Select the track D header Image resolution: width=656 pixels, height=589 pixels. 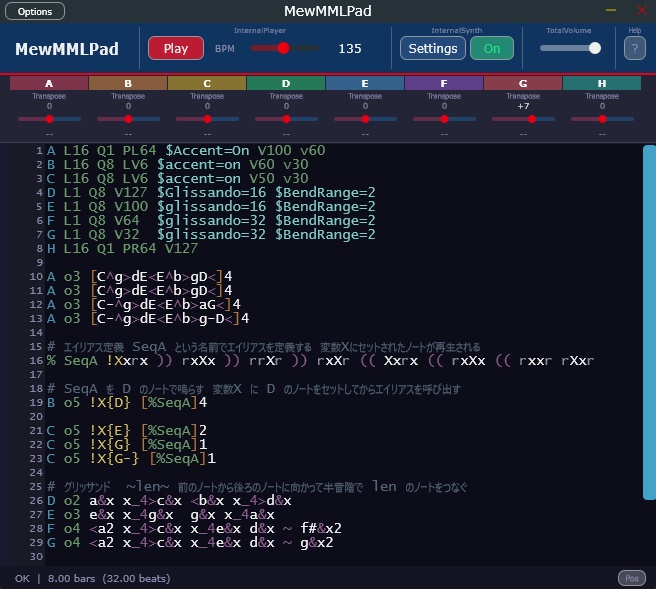[x=286, y=83]
